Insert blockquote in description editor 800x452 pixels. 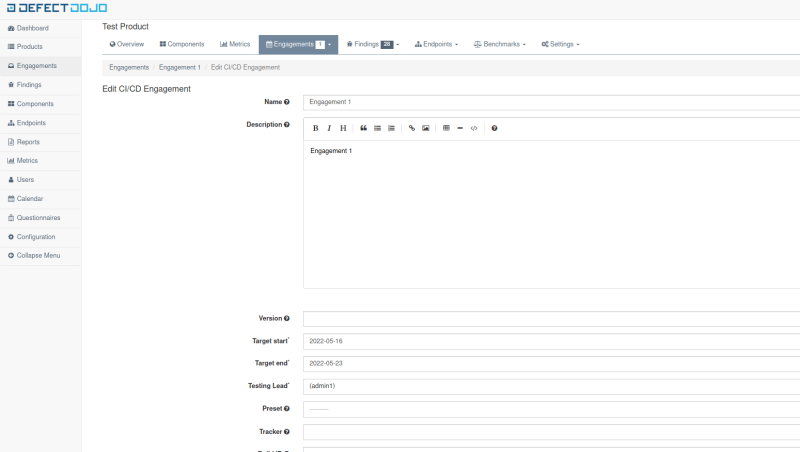tap(363, 129)
